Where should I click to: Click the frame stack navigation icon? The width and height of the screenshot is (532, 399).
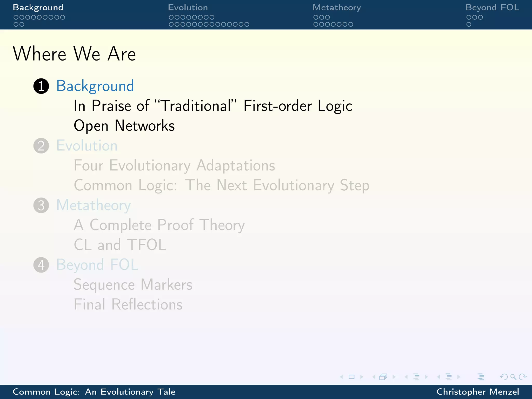tap(383, 377)
